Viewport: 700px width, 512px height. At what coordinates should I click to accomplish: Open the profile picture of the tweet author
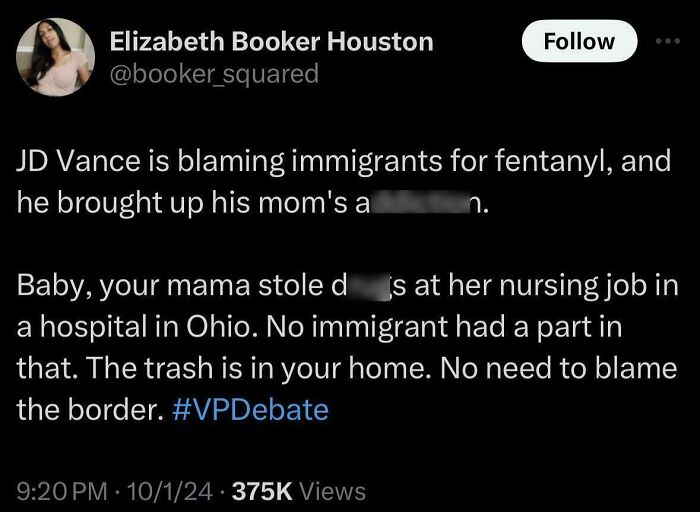(55, 57)
